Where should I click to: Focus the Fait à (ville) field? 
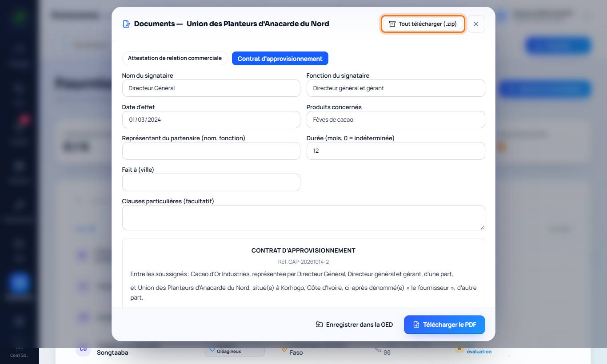click(211, 182)
